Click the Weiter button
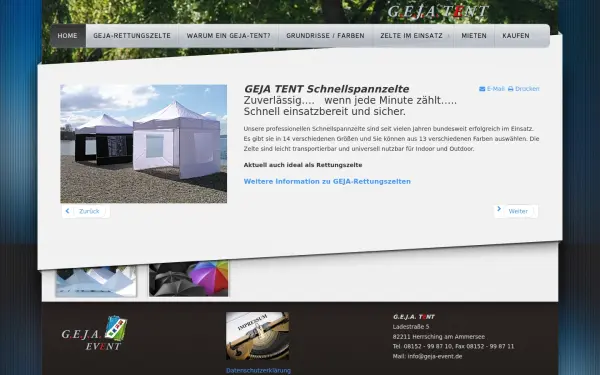 (x=516, y=211)
